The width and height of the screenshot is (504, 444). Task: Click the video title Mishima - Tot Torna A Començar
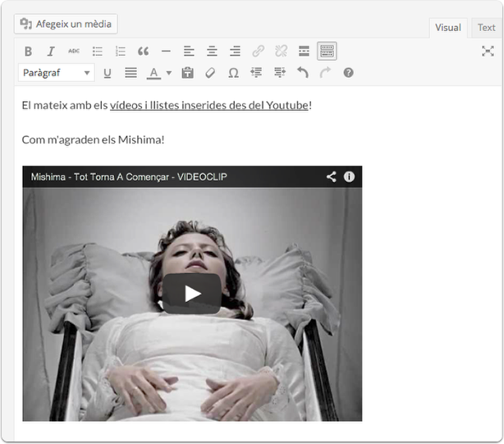click(129, 176)
